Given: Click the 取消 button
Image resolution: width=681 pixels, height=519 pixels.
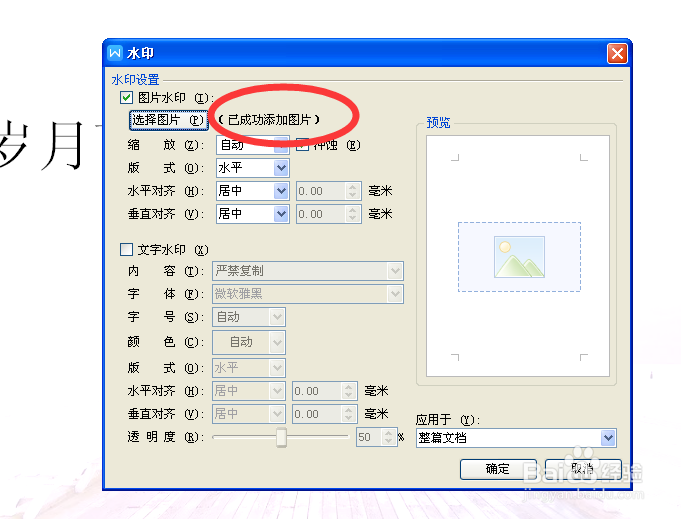Looking at the screenshot, I should point(583,469).
